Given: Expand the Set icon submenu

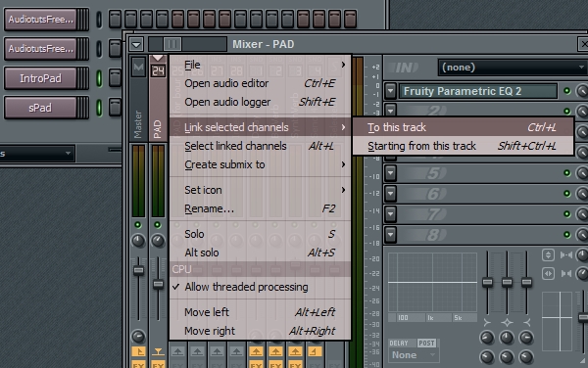Looking at the screenshot, I should pyautogui.click(x=260, y=190).
